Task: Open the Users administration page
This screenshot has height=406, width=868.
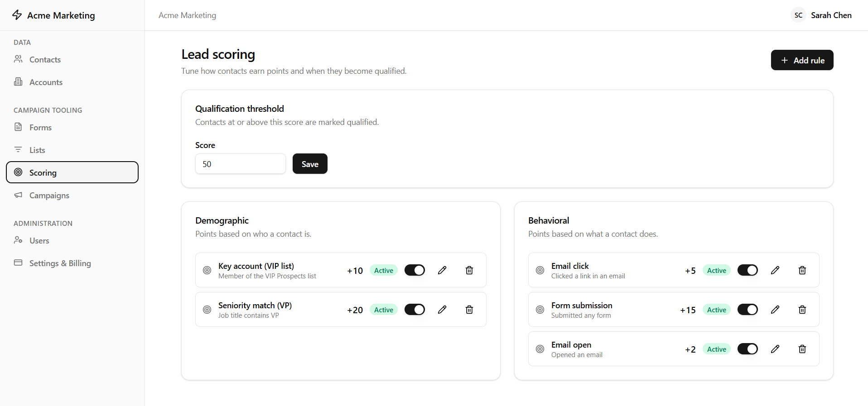Action: pyautogui.click(x=72, y=240)
